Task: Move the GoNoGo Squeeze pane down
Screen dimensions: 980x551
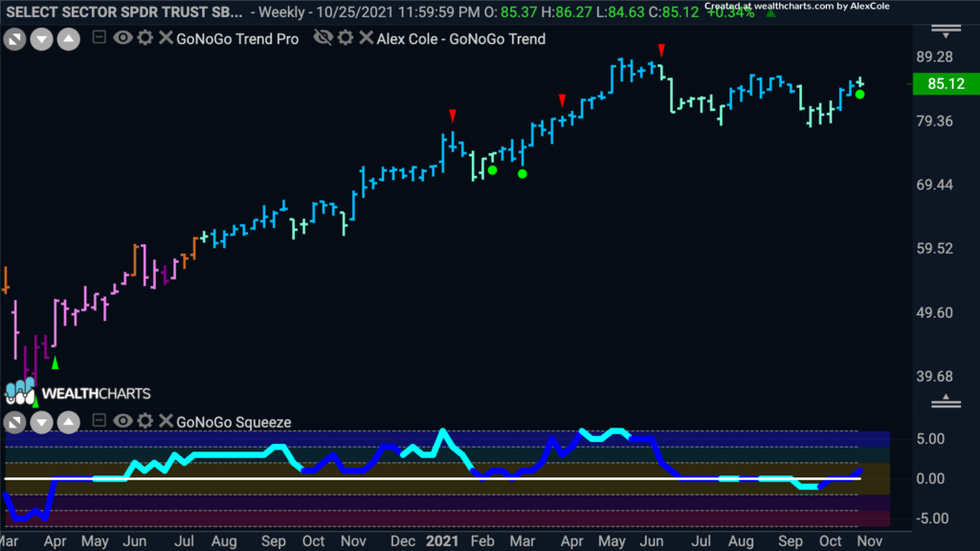Action: pyautogui.click(x=41, y=423)
